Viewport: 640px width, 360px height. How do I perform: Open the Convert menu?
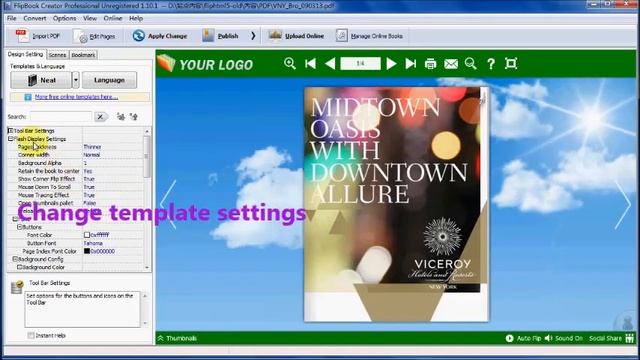coord(35,18)
